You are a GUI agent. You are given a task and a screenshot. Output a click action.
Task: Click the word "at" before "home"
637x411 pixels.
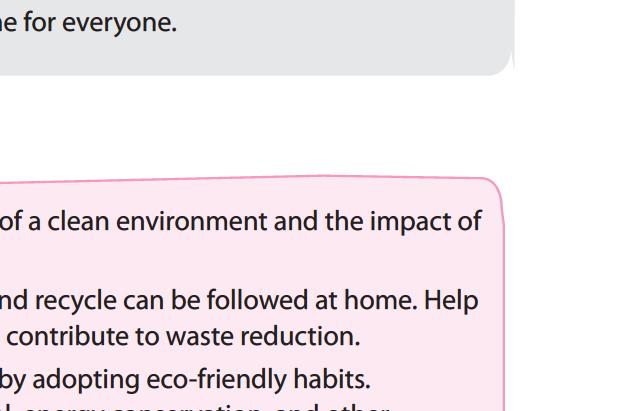326,302
